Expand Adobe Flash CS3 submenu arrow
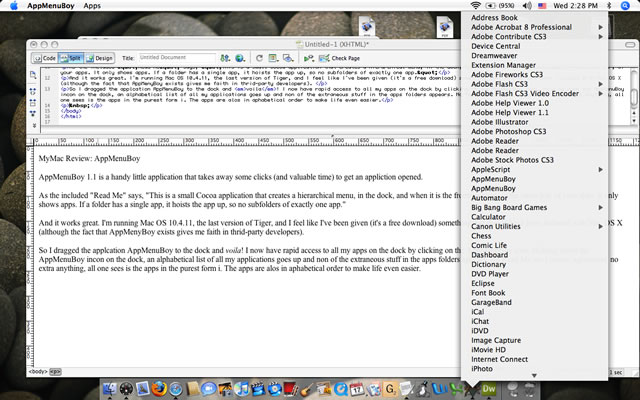 click(600, 84)
